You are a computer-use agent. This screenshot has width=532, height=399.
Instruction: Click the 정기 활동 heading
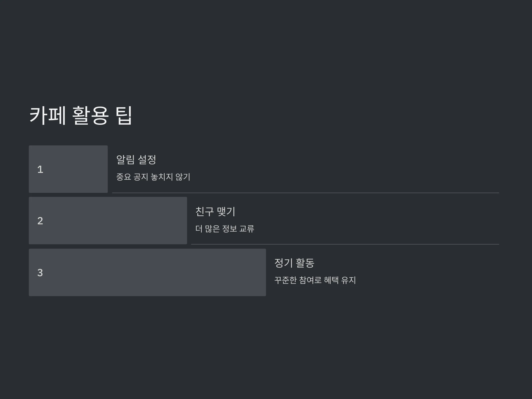coord(294,263)
